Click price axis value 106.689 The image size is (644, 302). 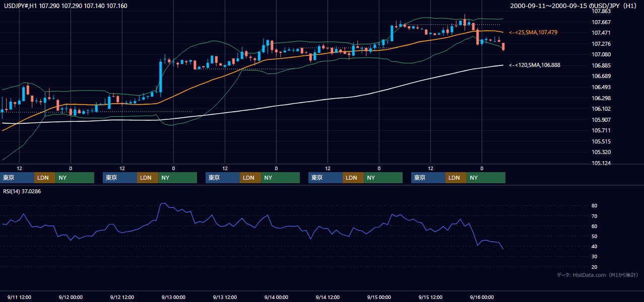(601, 76)
